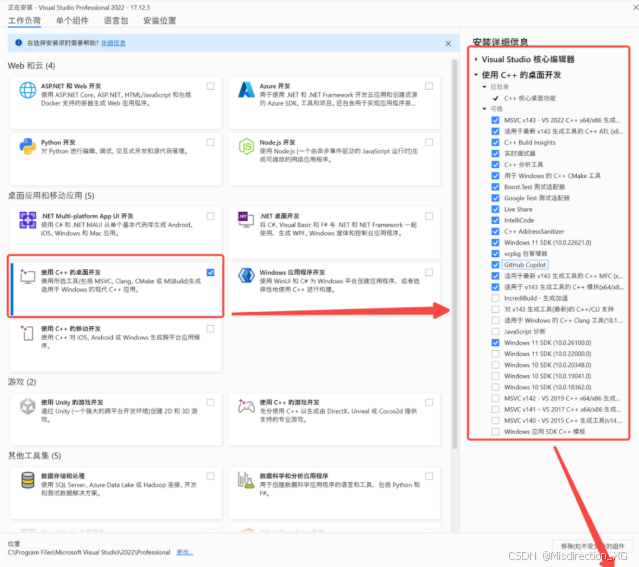Viewport: 639px width, 567px height.
Task: Open the 详细信息 help link in the banner
Action: pos(113,43)
